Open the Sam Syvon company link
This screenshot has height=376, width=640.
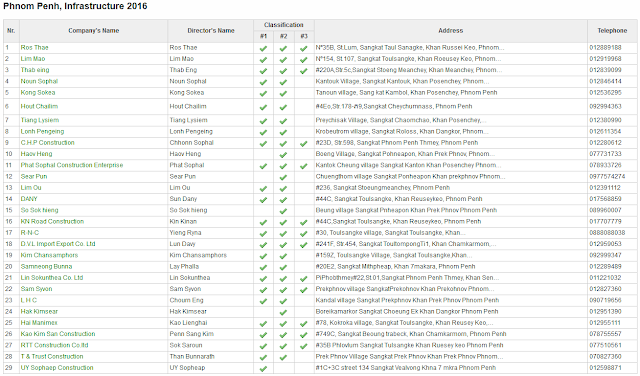tap(37, 289)
